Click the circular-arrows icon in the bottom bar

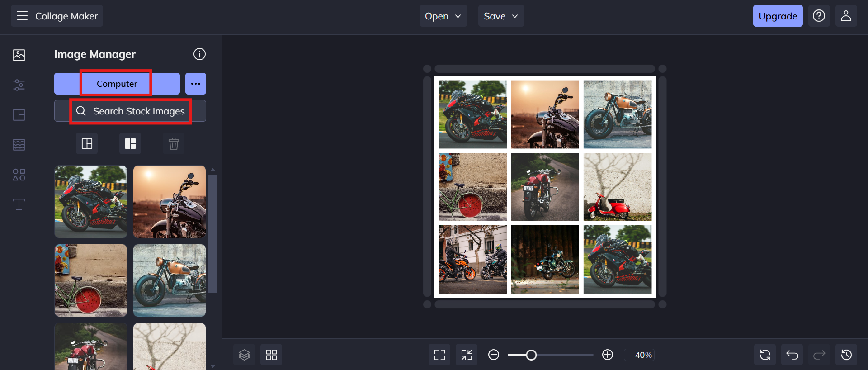(x=765, y=355)
